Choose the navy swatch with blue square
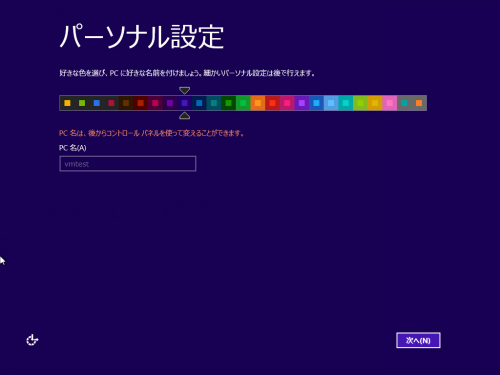This screenshot has width=500, height=375. pyautogui.click(x=199, y=103)
